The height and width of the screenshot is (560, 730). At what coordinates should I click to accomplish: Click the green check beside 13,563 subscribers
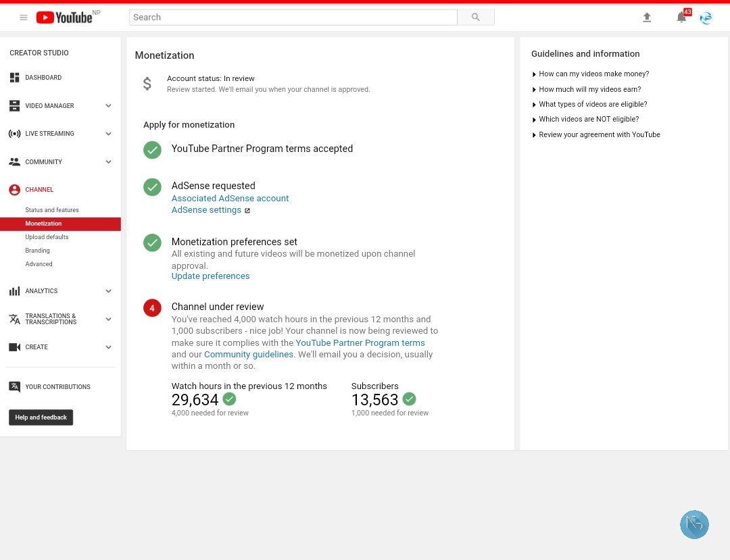pyautogui.click(x=409, y=399)
